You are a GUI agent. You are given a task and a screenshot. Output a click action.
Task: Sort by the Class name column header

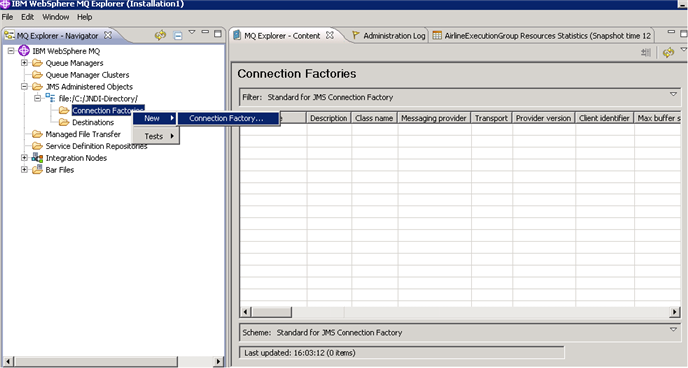click(374, 118)
